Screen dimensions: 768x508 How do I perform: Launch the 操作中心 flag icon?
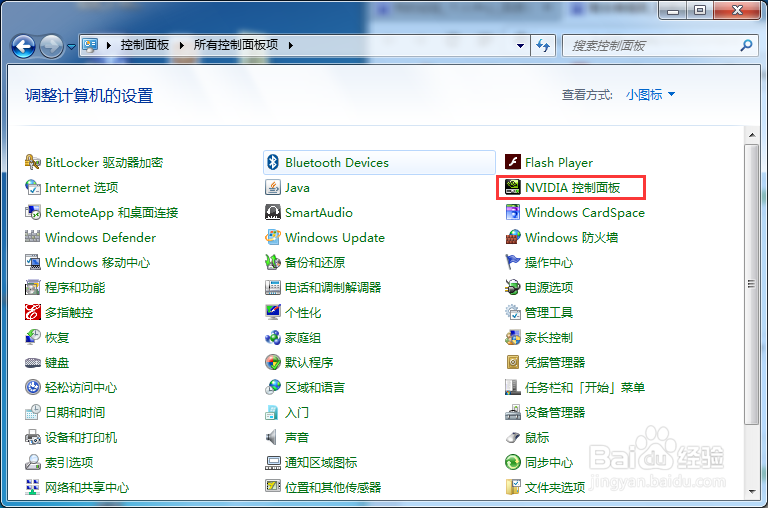(x=513, y=262)
